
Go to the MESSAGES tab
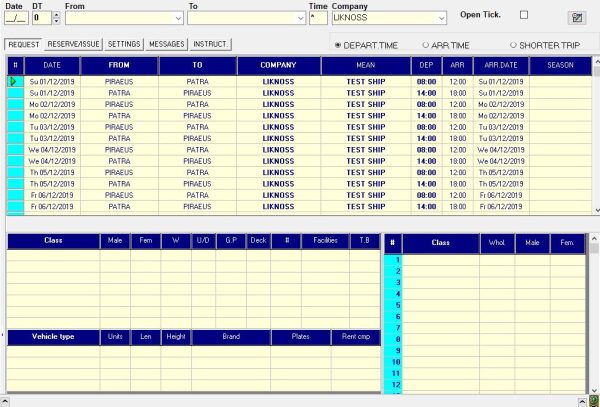click(168, 45)
